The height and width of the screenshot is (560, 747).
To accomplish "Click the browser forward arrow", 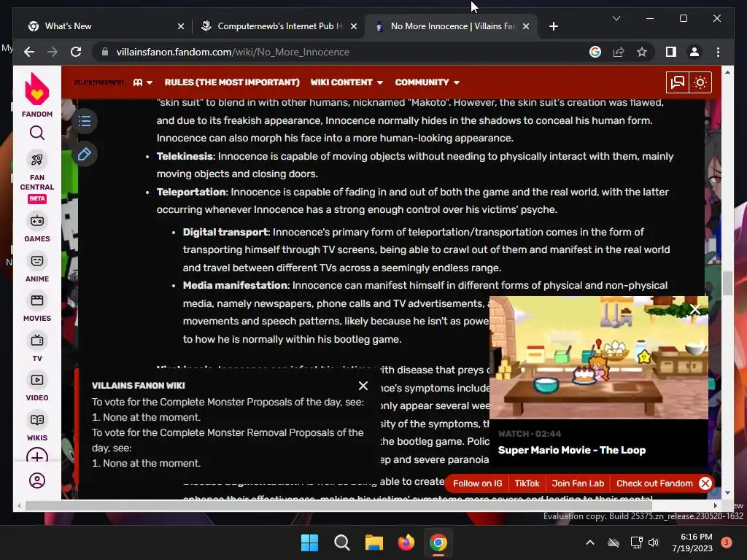I will (53, 52).
